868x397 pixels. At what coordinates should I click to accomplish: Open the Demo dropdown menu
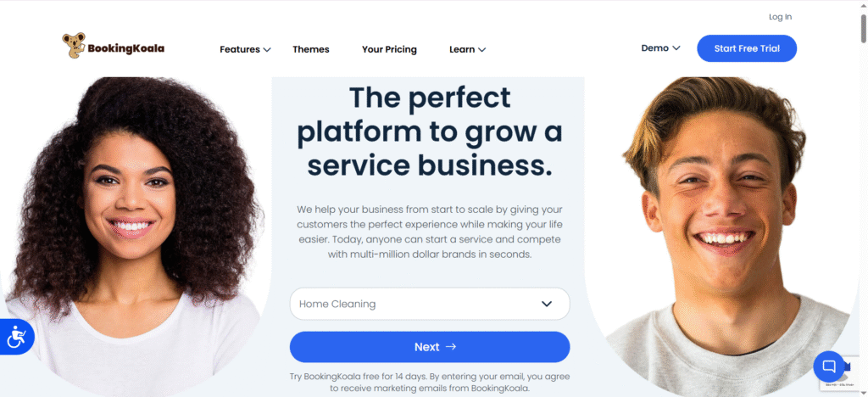click(660, 48)
